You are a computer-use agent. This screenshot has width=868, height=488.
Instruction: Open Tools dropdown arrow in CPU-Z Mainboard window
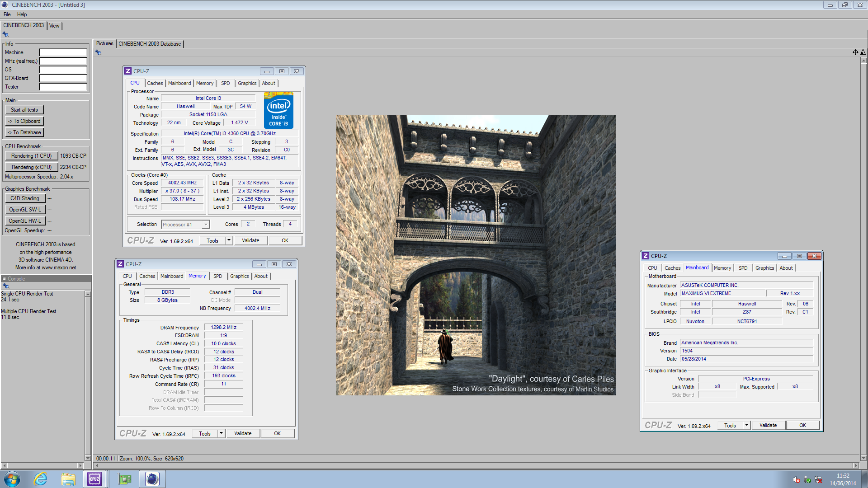click(x=746, y=425)
